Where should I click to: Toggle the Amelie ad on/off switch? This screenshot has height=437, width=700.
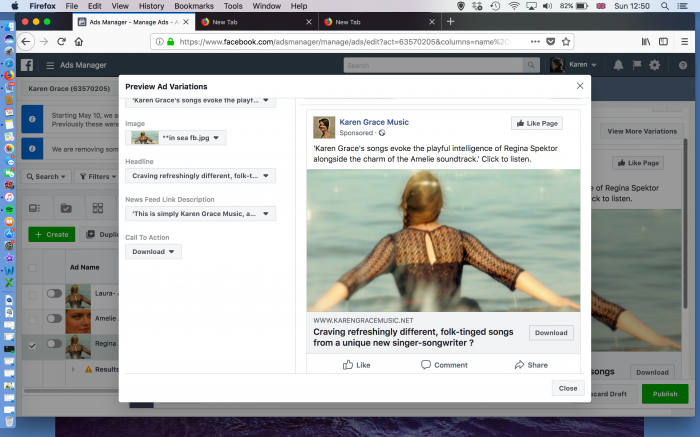coord(54,318)
